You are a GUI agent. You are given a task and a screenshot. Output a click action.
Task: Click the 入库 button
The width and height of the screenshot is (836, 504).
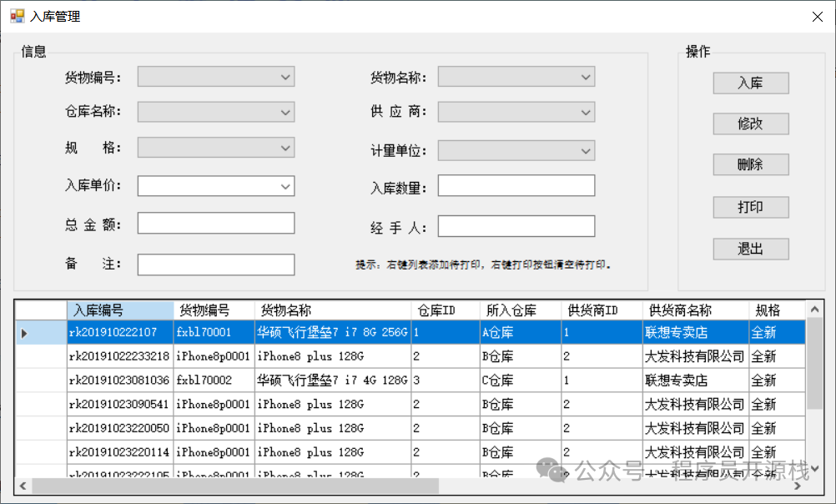coord(750,83)
